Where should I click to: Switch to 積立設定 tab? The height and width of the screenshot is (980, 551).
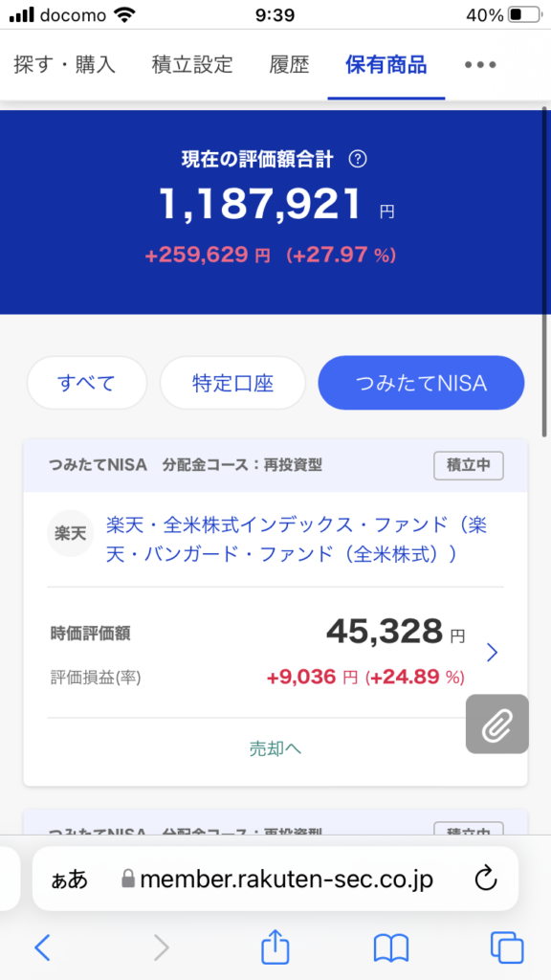pyautogui.click(x=191, y=64)
